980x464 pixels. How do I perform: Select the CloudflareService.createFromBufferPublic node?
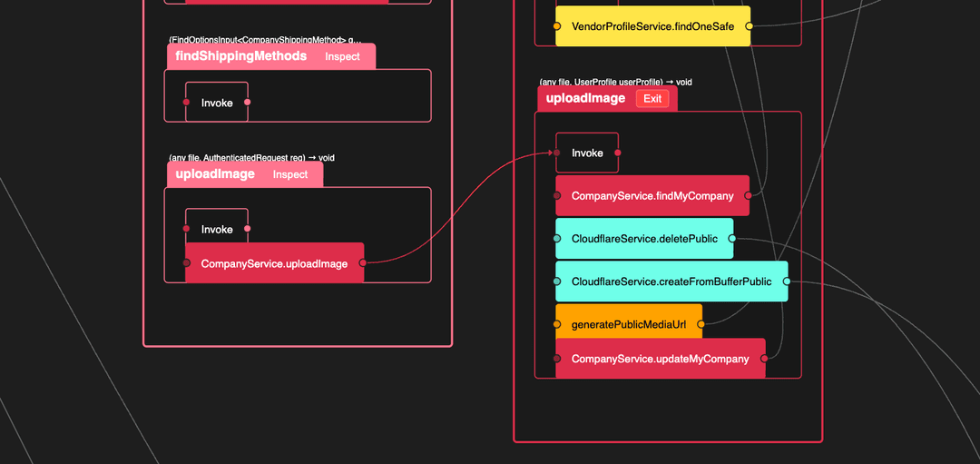point(671,281)
